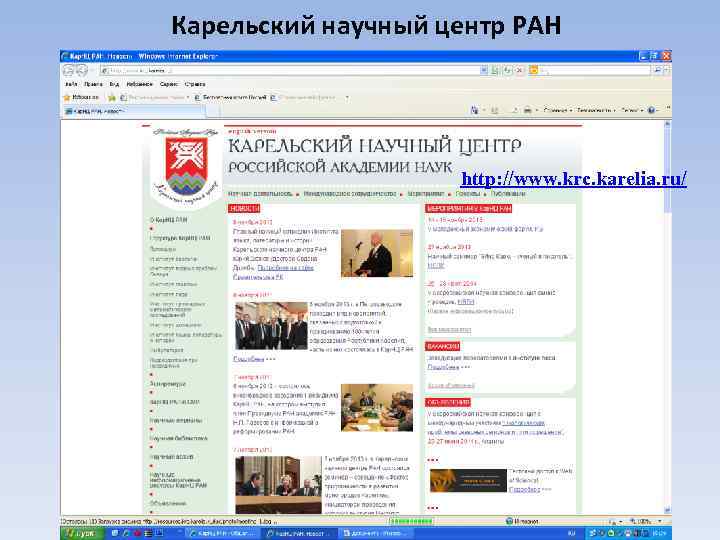Open the speaker at podium news photo
This screenshot has width=720, height=540.
(377, 253)
